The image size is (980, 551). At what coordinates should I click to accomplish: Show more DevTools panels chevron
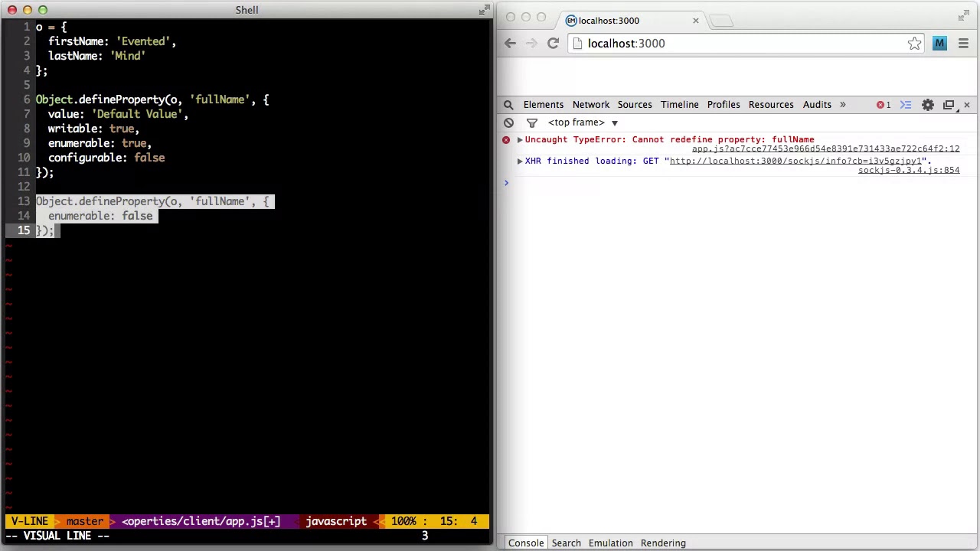click(x=842, y=105)
